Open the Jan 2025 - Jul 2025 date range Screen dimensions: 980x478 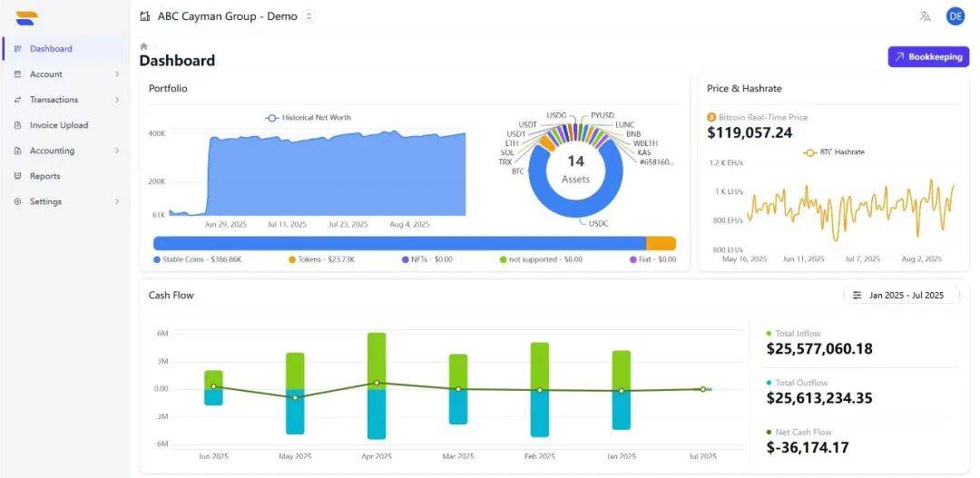coord(906,295)
